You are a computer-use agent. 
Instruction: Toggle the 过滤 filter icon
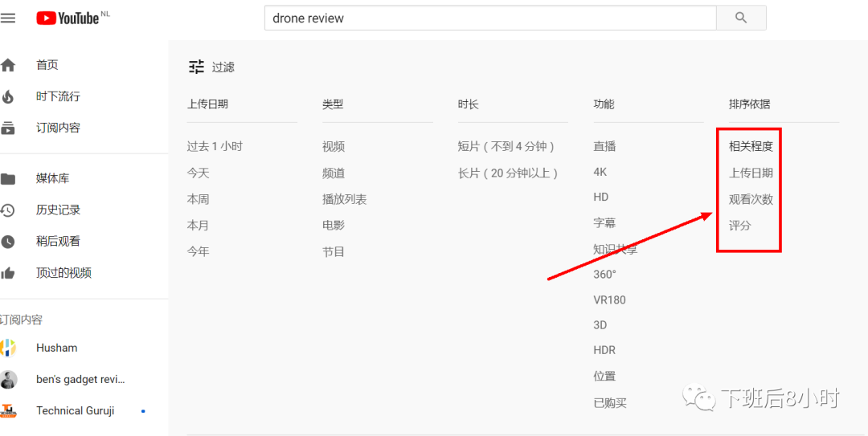click(x=197, y=67)
